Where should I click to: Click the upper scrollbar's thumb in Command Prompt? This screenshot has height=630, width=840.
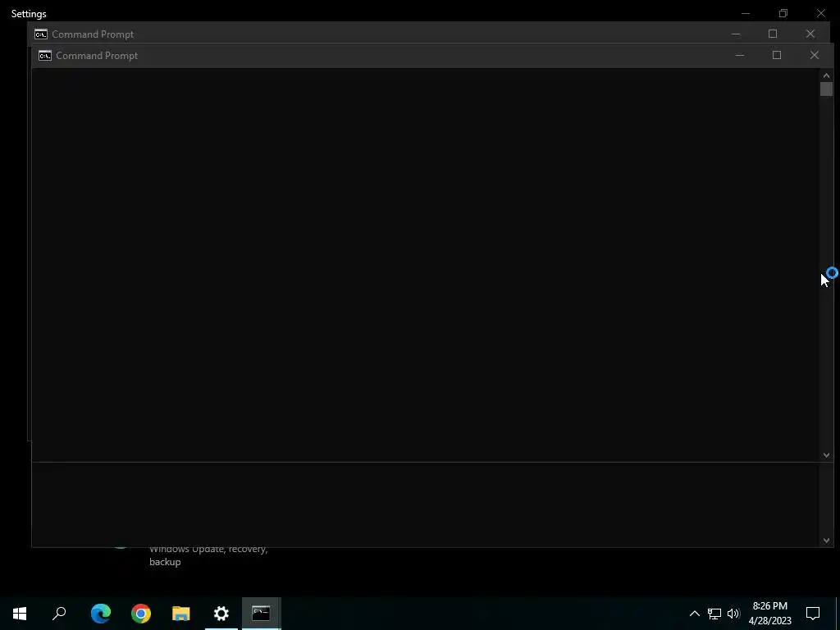click(826, 89)
